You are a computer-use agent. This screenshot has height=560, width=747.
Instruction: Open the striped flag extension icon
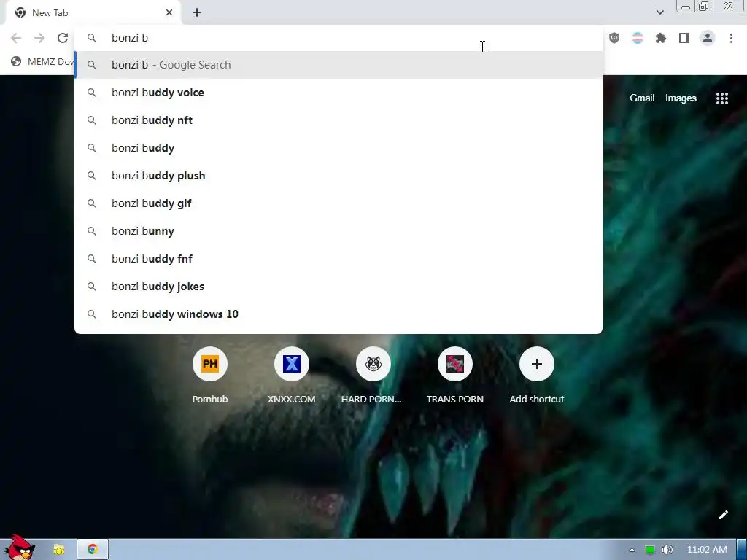(x=638, y=38)
